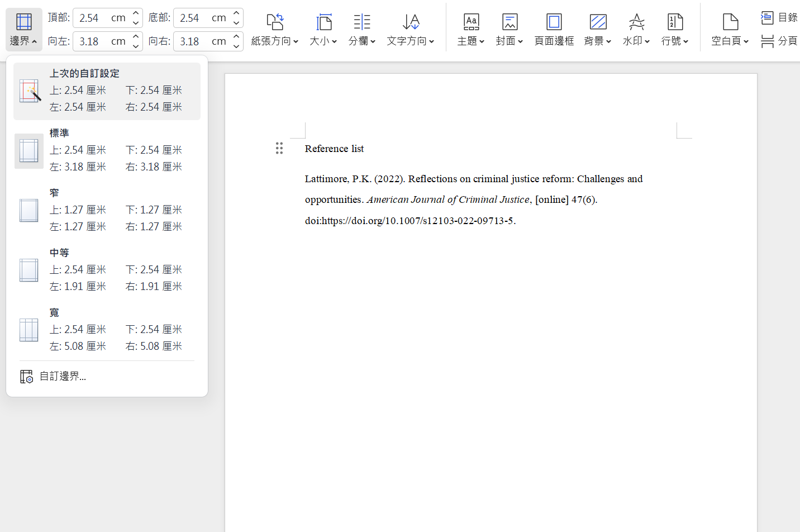Click the 分欄 columns icon

[x=362, y=22]
